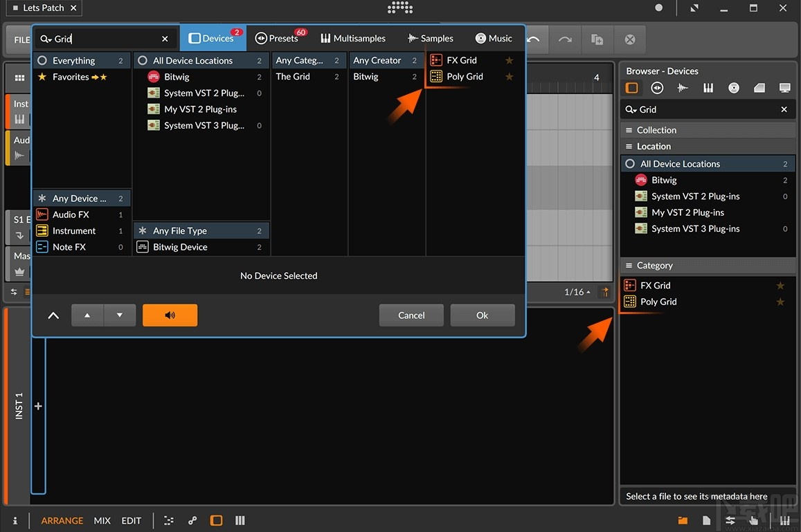The height and width of the screenshot is (532, 801).
Task: Filter by Bitwig creator
Action: [387, 77]
